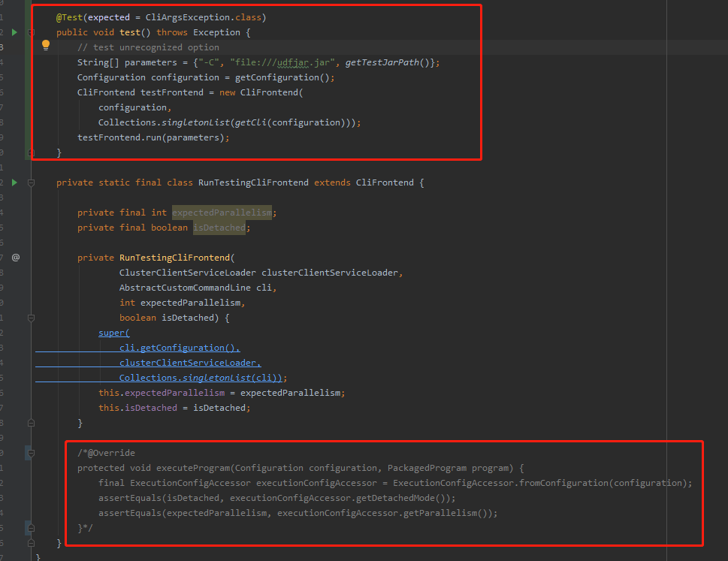The height and width of the screenshot is (561, 728).
Task: Open the yellow intention bulb actions
Action: [x=45, y=45]
